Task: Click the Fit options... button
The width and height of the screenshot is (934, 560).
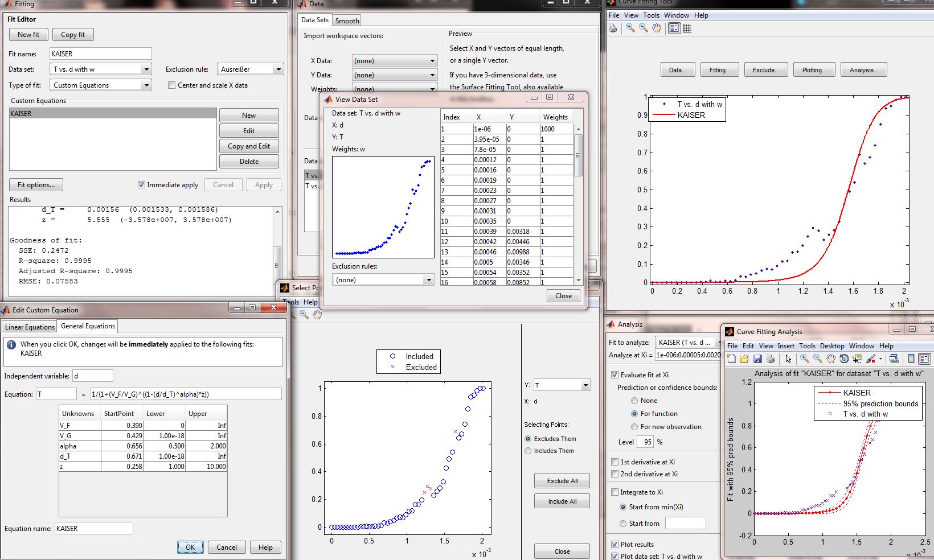Action: 36,185
